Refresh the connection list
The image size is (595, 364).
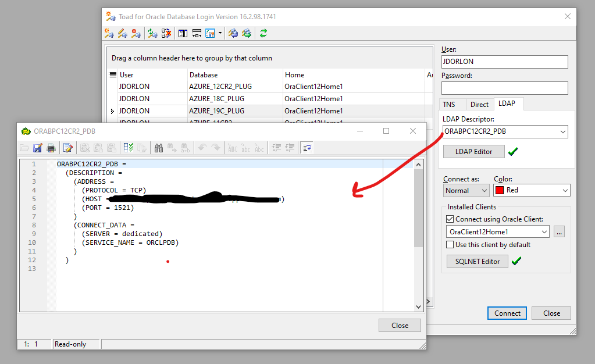(x=263, y=33)
